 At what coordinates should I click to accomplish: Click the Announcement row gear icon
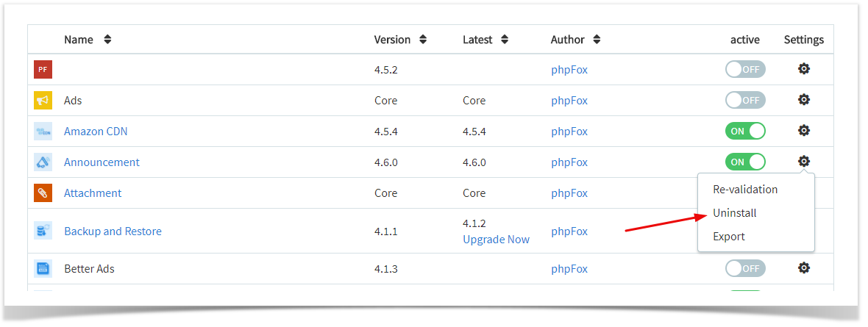pyautogui.click(x=804, y=162)
